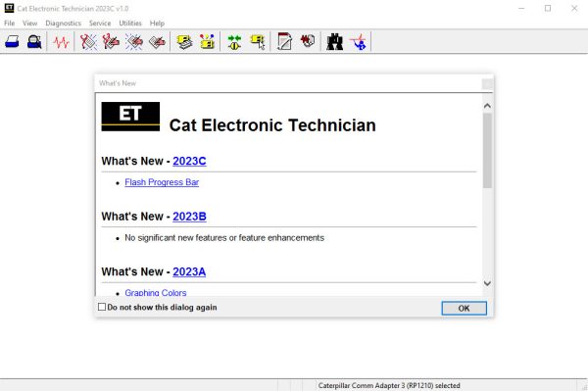
Task: Open the Graphing Colors link
Action: [156, 292]
